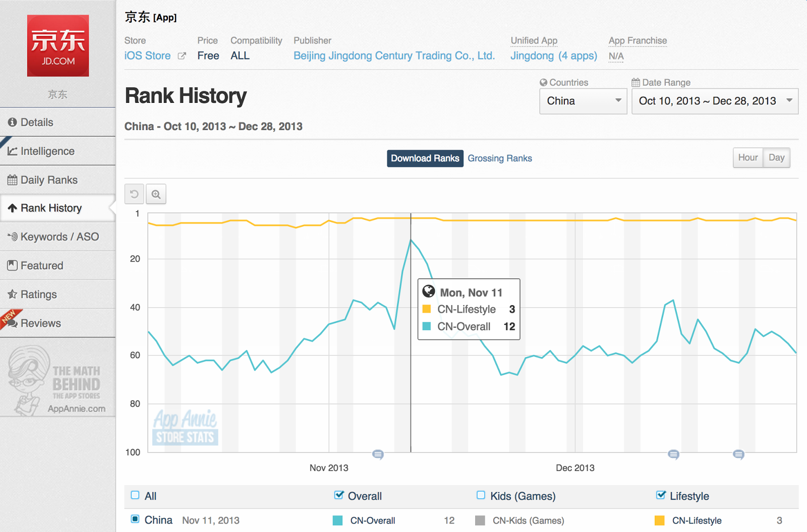The width and height of the screenshot is (807, 532).
Task: Click the Ratings star icon
Action: [12, 294]
